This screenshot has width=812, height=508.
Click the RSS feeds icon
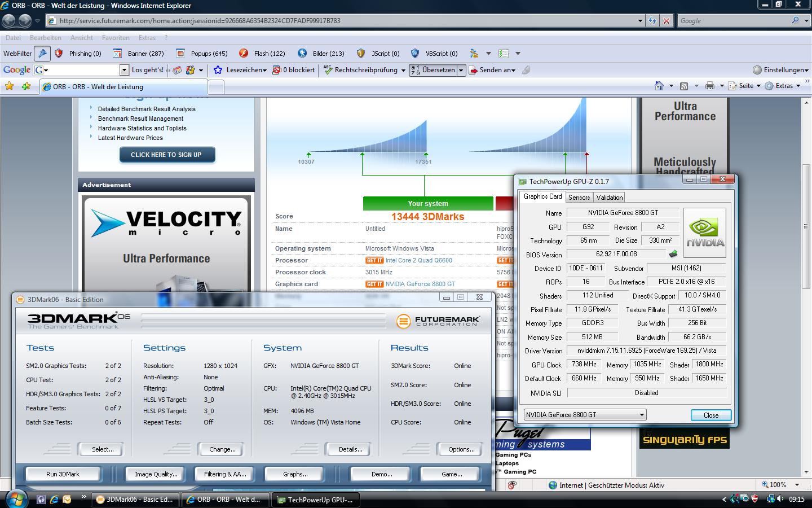coord(684,86)
